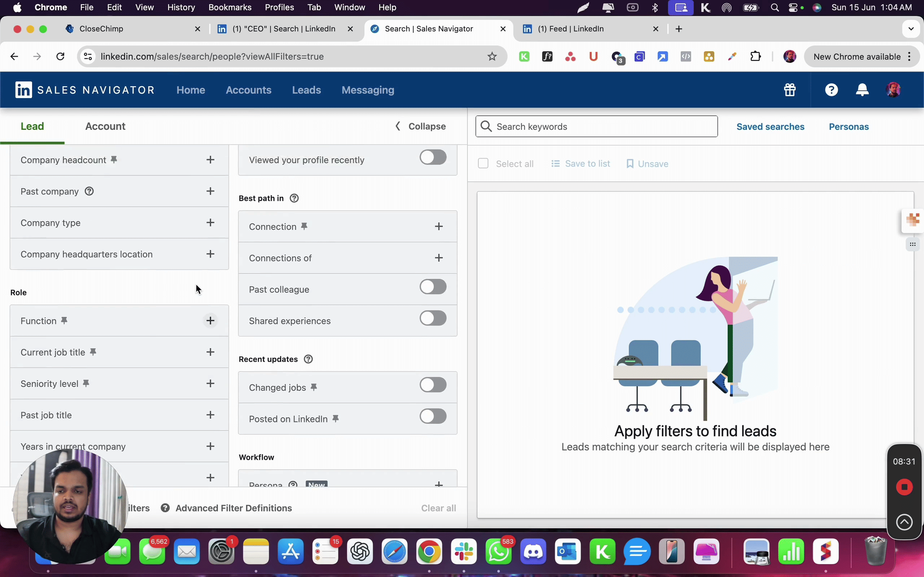The height and width of the screenshot is (577, 924).
Task: Expand the Connection filter
Action: [x=439, y=226]
